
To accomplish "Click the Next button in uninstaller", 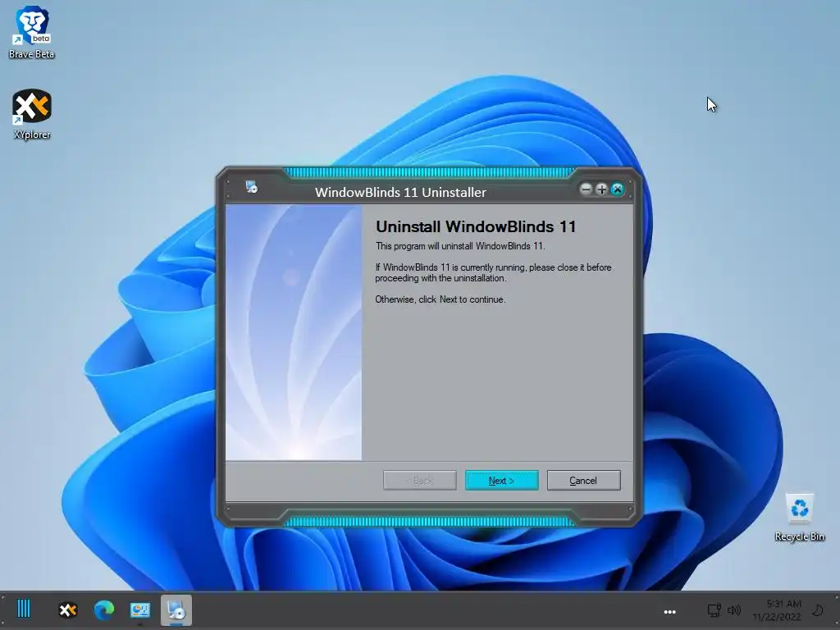I will pyautogui.click(x=501, y=481).
